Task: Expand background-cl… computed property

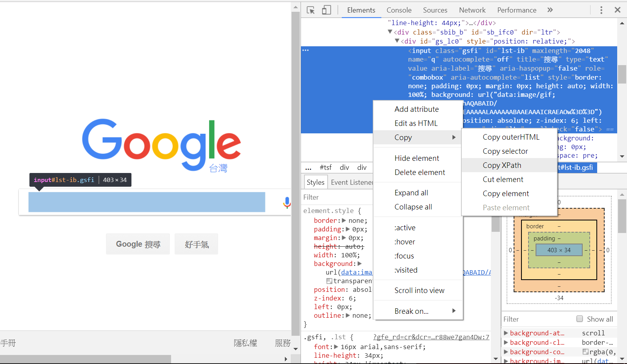Action: (506, 342)
